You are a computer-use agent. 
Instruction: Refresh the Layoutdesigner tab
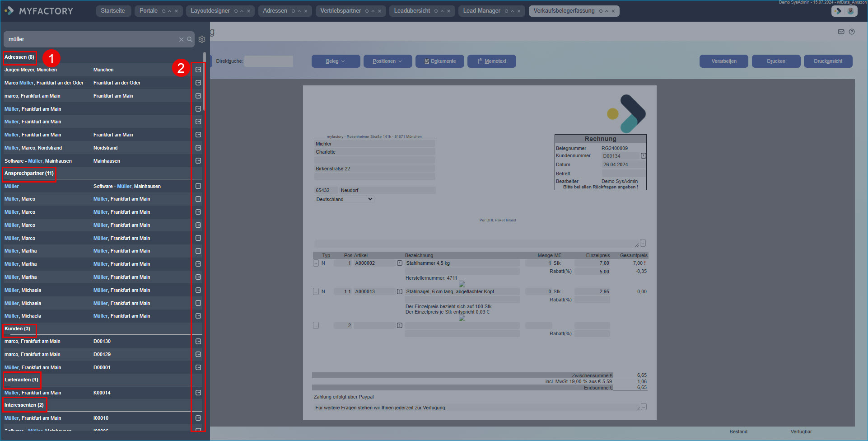click(x=236, y=11)
